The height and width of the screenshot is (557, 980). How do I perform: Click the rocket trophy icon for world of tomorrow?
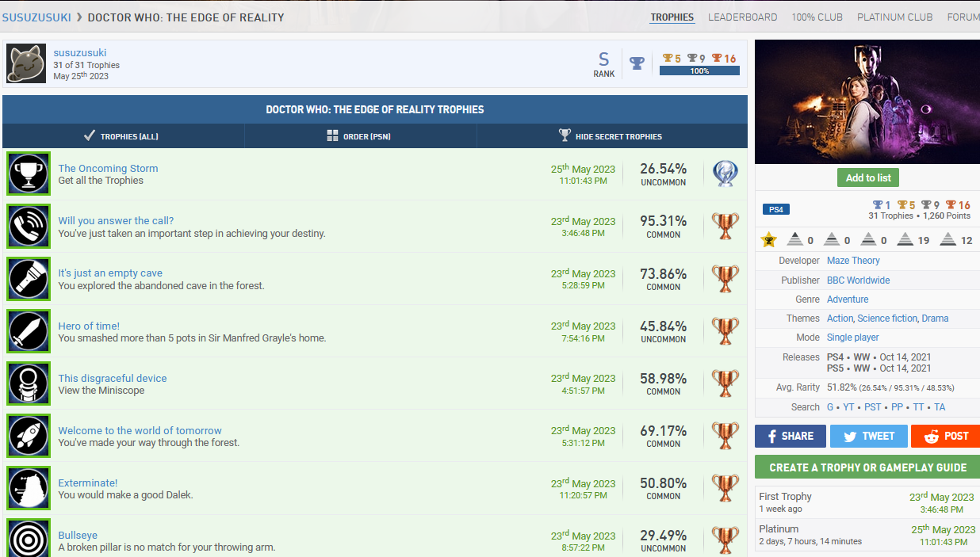pos(29,436)
